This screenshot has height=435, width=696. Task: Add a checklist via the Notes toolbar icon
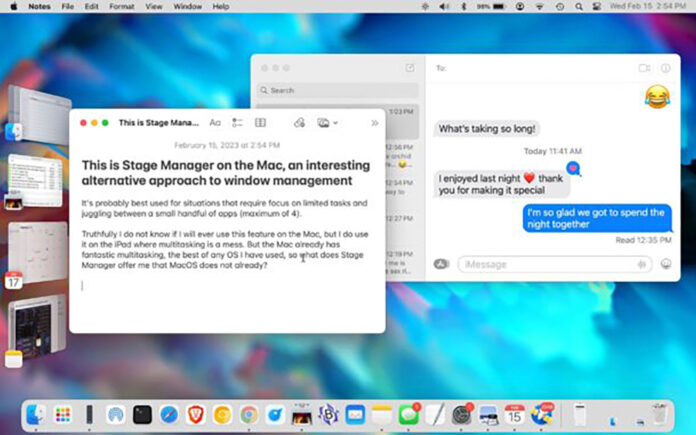point(237,123)
